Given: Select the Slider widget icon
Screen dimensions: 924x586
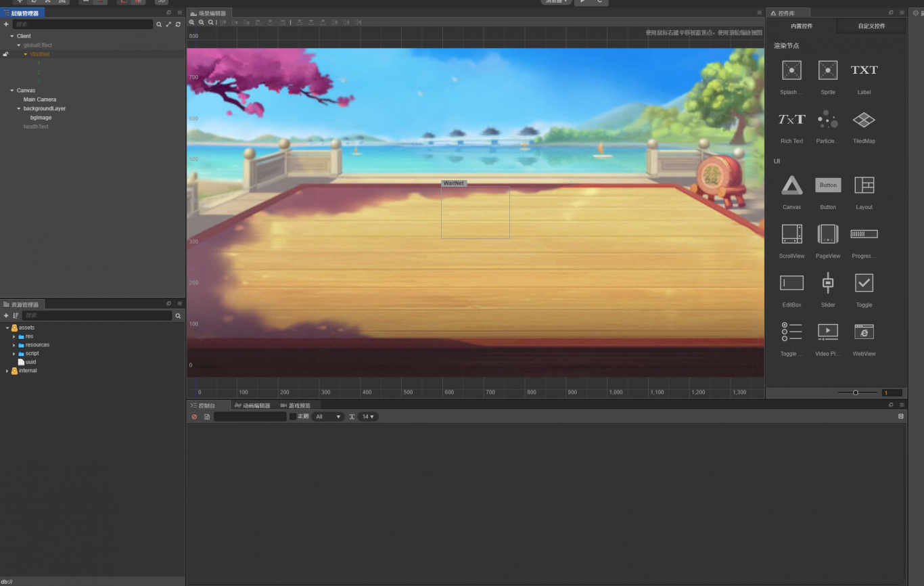Looking at the screenshot, I should coord(828,283).
